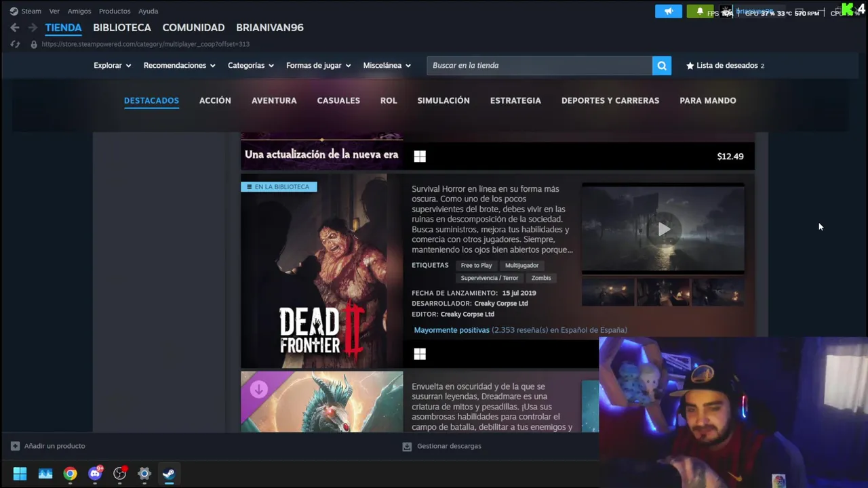868x488 pixels.
Task: Open Google Chrome from the taskbar
Action: click(70, 473)
